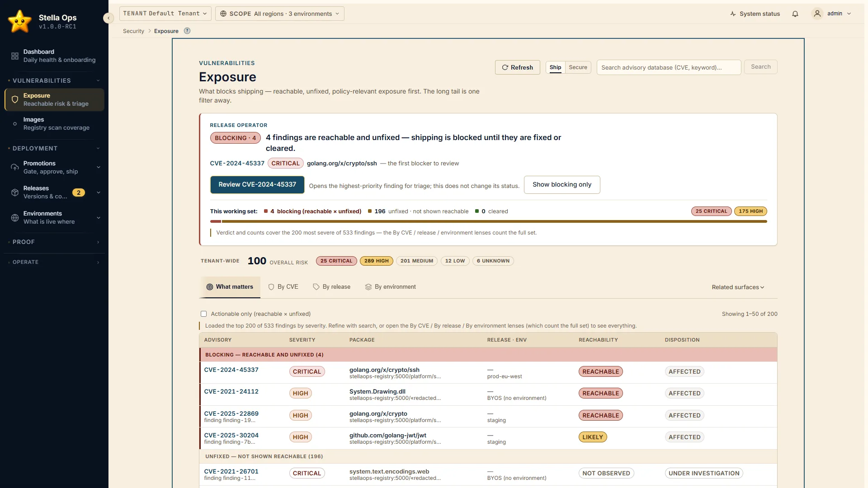The image size is (868, 488).
Task: Switch to the By release tab
Action: (x=332, y=287)
